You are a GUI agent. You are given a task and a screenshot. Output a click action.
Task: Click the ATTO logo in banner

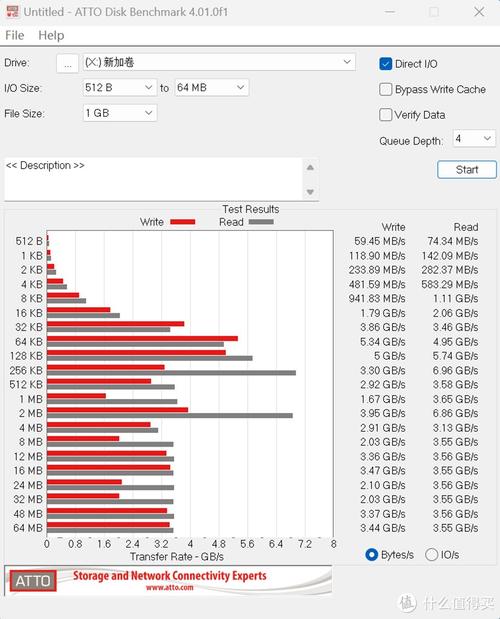pos(33,581)
